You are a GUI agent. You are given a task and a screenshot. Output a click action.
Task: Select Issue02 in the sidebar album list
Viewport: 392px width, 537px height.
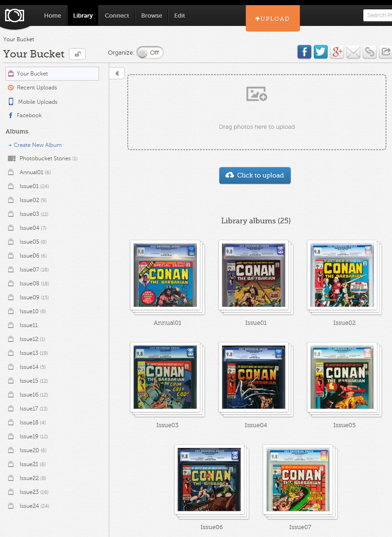33,200
